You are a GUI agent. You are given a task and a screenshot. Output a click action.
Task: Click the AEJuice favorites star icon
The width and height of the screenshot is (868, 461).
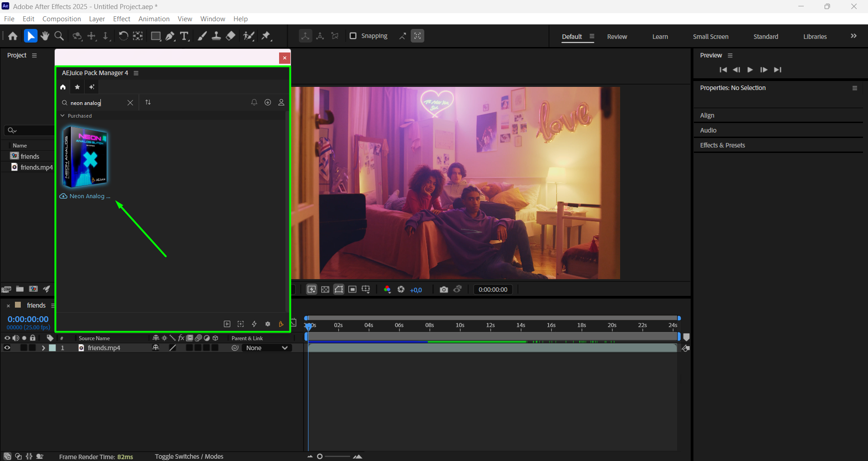pos(77,87)
